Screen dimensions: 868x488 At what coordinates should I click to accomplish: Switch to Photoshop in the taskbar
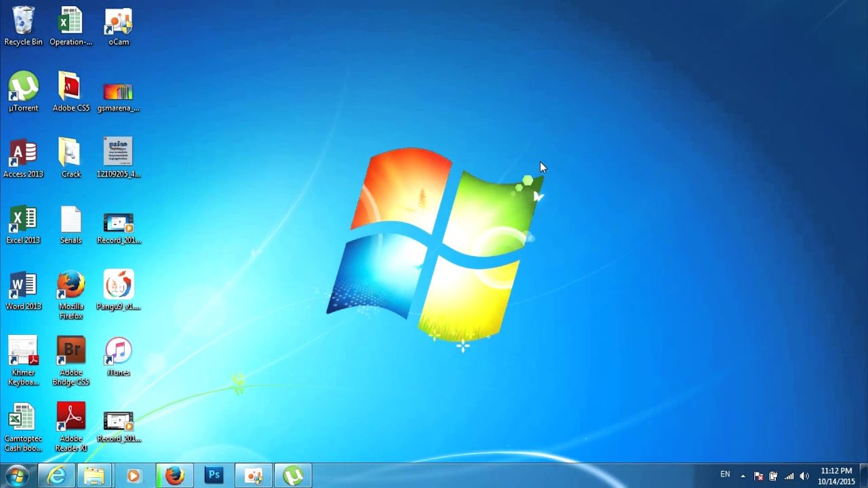pos(214,476)
